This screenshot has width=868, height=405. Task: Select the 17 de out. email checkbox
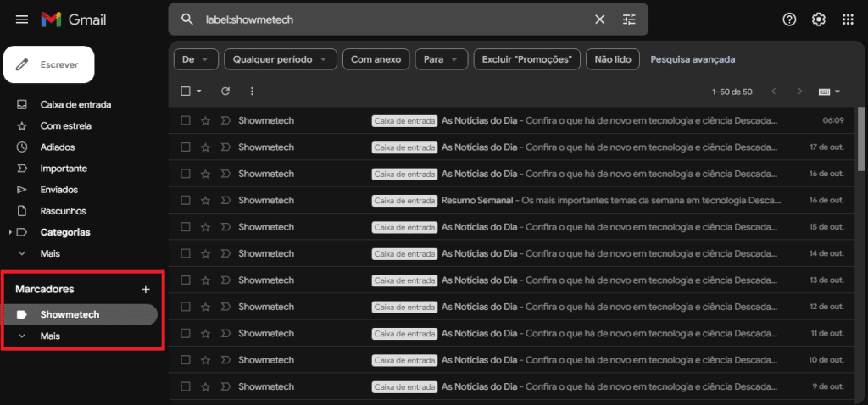click(186, 147)
